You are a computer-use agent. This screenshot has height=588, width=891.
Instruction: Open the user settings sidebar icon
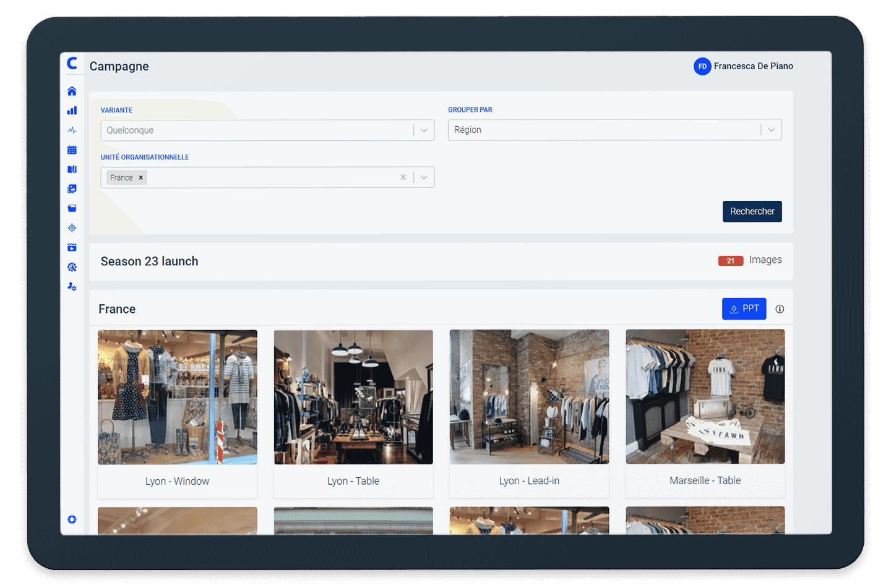[72, 287]
